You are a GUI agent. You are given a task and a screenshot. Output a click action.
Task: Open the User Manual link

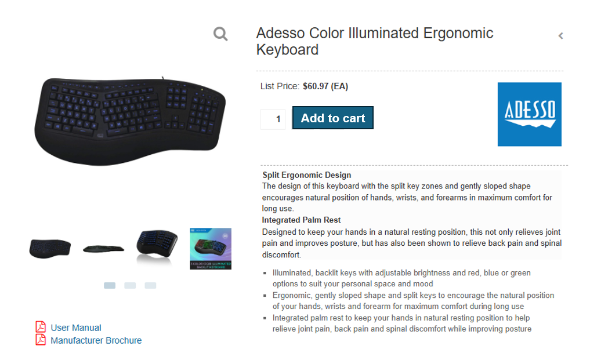click(76, 327)
